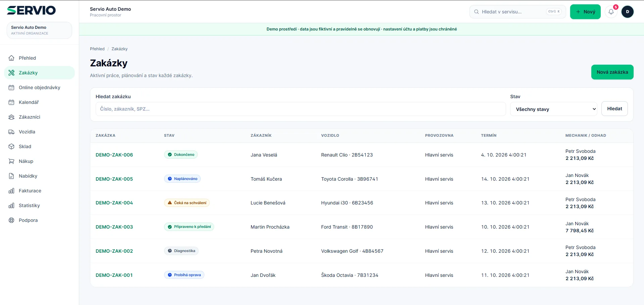Go to the Kalendář menu item
Image resolution: width=644 pixels, height=305 pixels.
pyautogui.click(x=39, y=102)
